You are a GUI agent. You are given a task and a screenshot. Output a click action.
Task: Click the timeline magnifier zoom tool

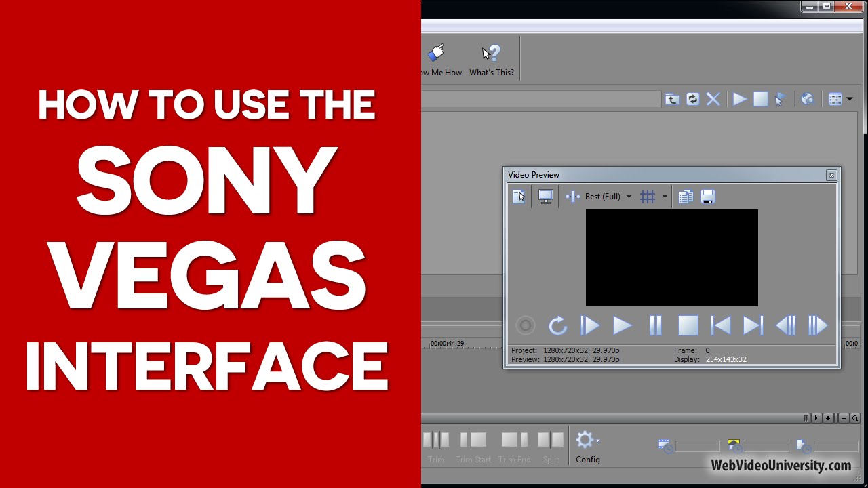[855, 418]
